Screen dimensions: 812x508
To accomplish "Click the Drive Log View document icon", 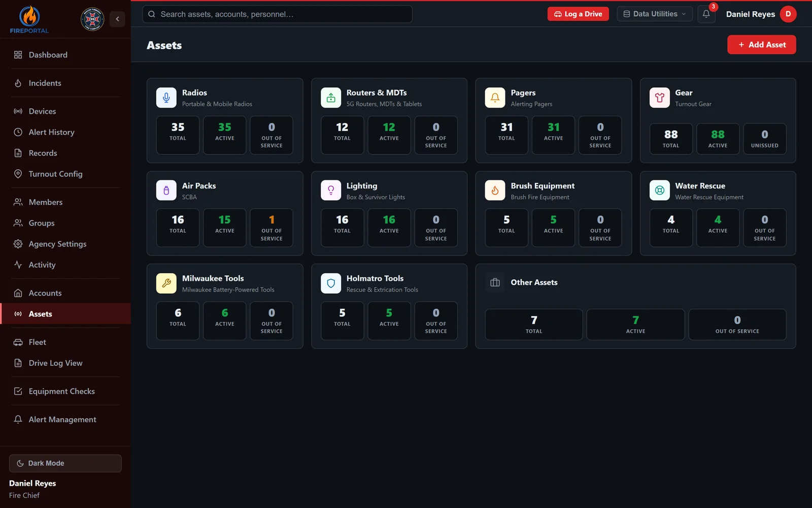I will (x=18, y=363).
